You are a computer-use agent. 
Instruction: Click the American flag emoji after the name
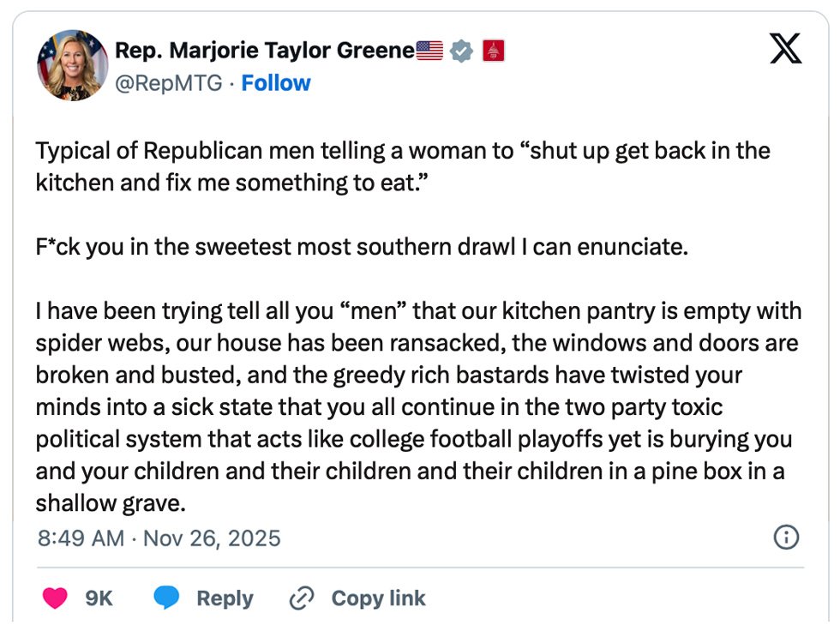(430, 51)
